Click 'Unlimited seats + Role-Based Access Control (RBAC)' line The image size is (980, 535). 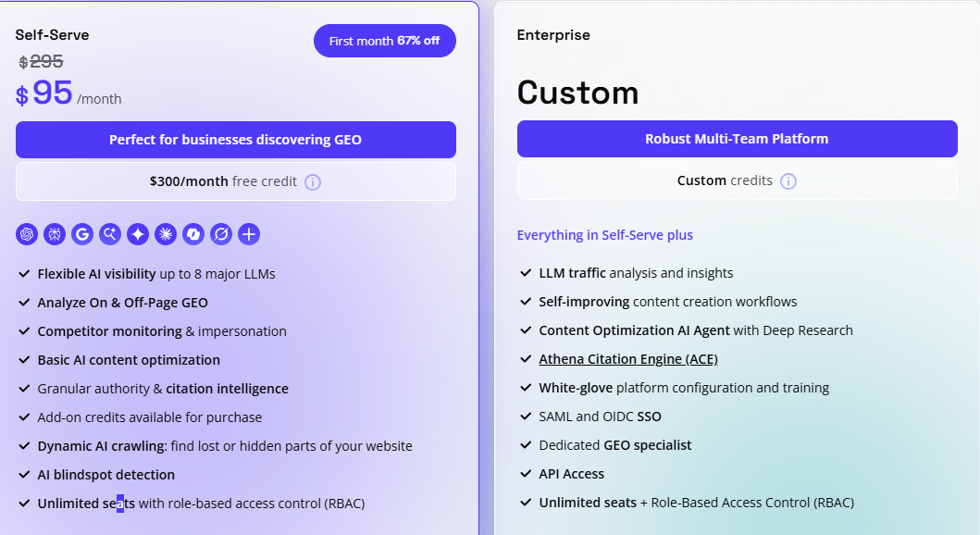point(696,504)
